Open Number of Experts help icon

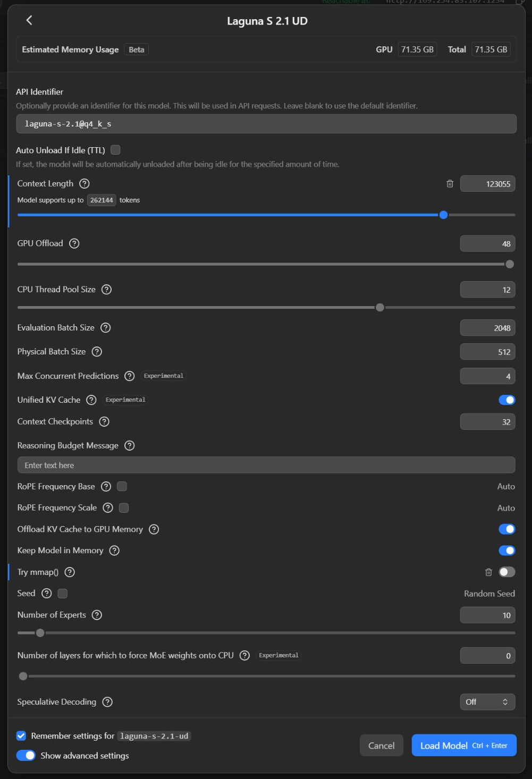pyautogui.click(x=97, y=615)
